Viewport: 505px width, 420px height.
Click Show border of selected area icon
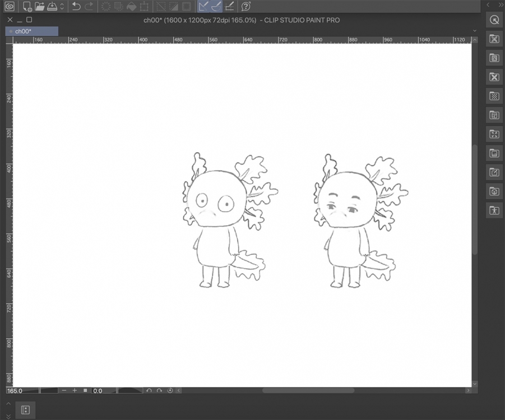point(186,6)
